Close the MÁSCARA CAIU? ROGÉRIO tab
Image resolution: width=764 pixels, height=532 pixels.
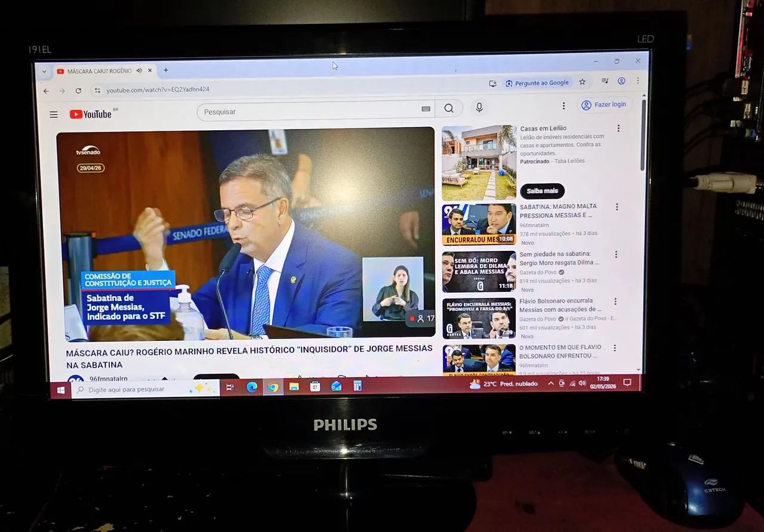pos(150,70)
